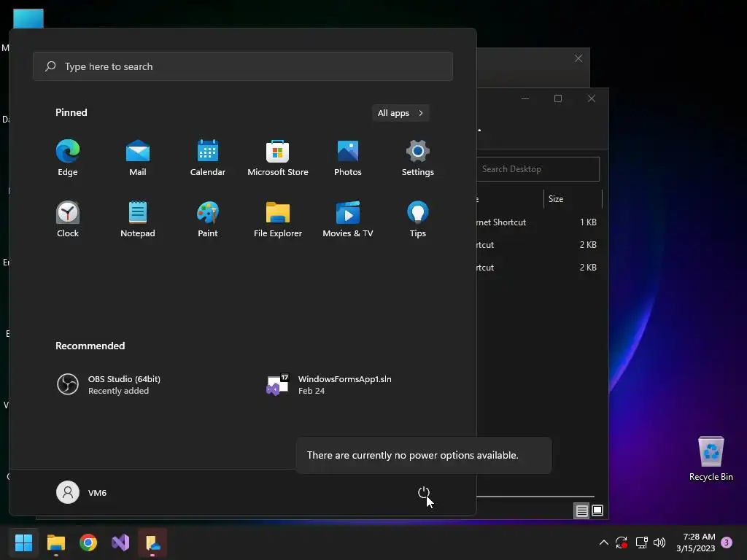Launch the Mail app
This screenshot has width=747, height=560.
138,158
